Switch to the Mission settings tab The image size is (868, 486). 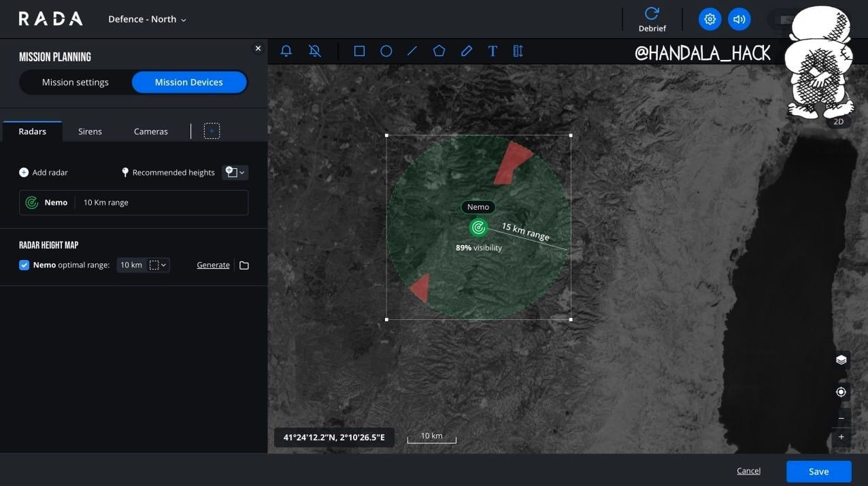pos(76,82)
